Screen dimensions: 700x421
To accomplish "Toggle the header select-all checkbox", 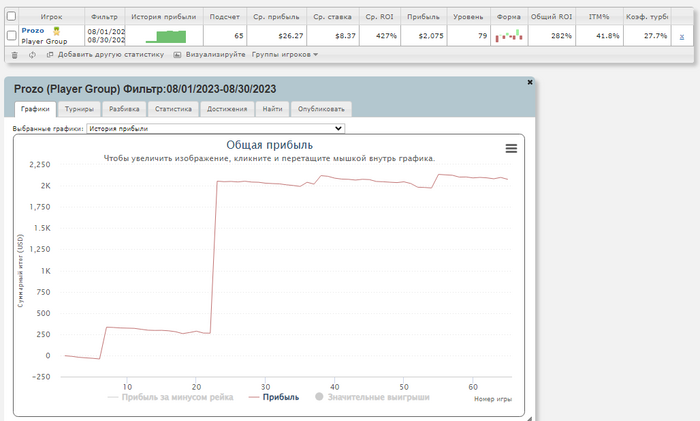I will (11, 17).
